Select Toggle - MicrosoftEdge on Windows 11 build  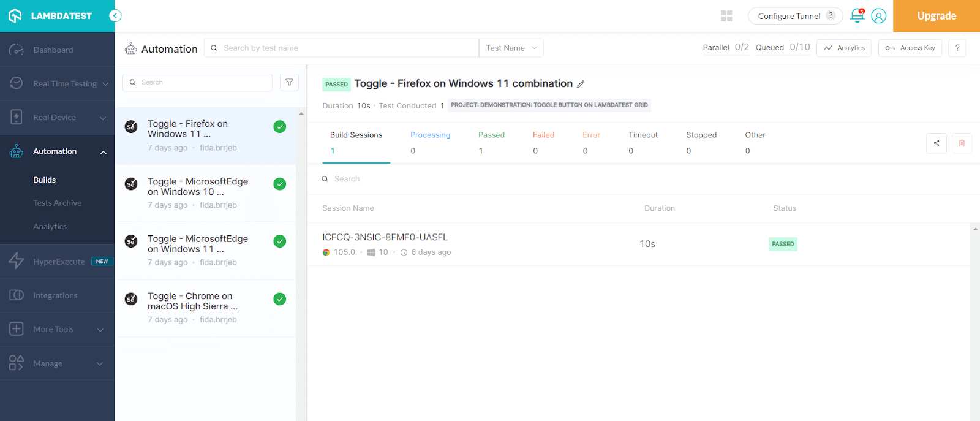click(206, 250)
